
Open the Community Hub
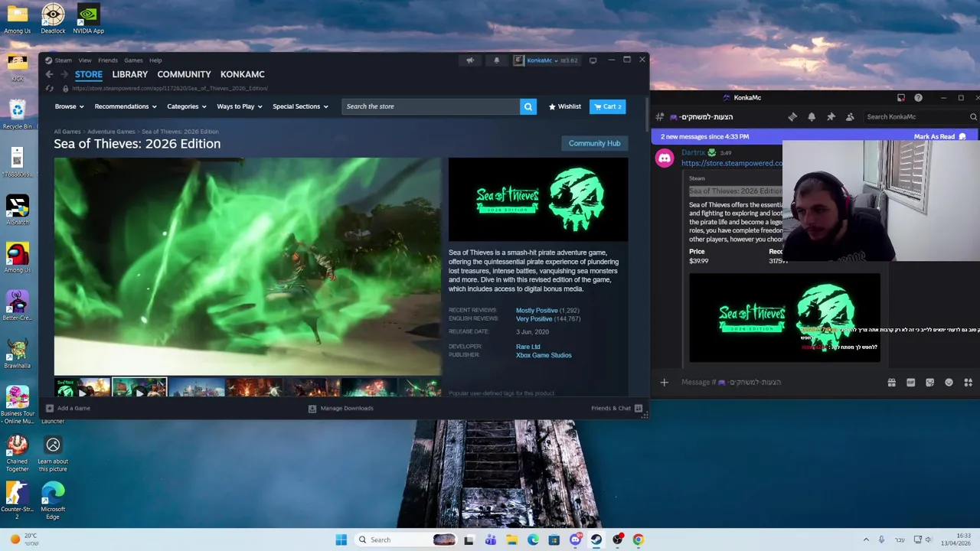[x=594, y=143]
